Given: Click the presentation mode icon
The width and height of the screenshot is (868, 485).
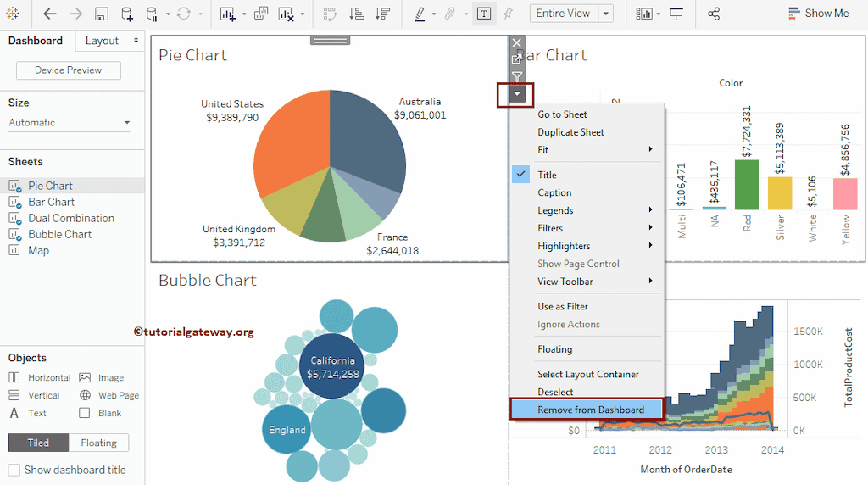Looking at the screenshot, I should coord(676,14).
